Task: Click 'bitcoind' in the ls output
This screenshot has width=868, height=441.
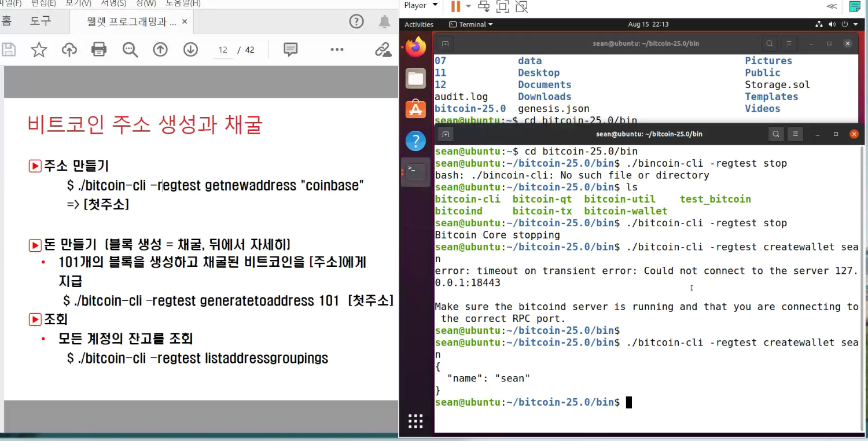Action: pyautogui.click(x=458, y=211)
